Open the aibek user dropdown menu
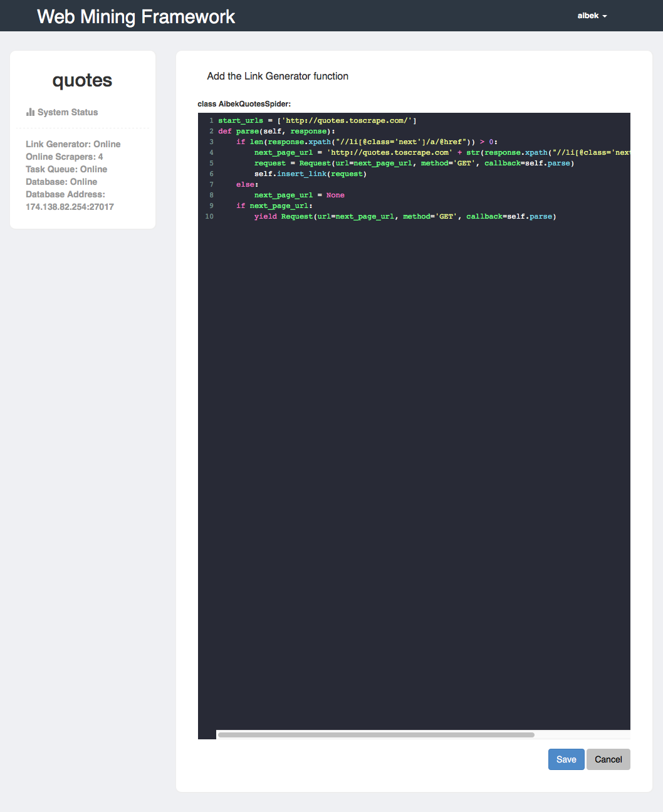 click(x=592, y=16)
